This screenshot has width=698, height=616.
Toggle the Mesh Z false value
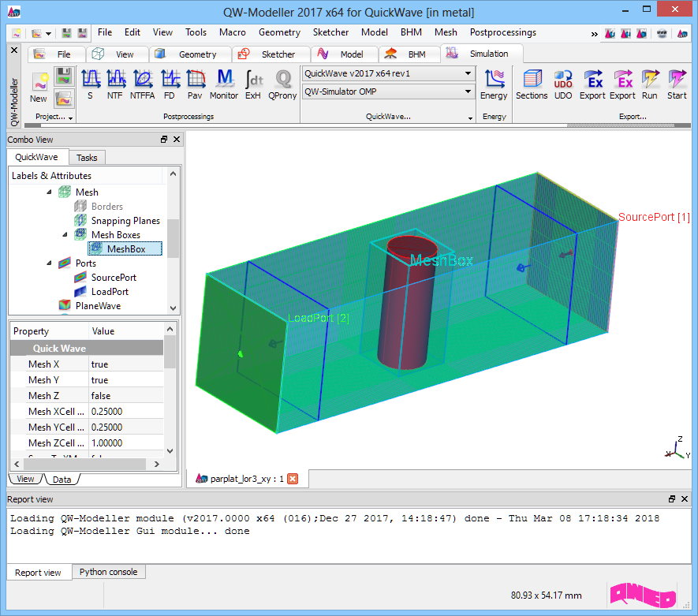(x=126, y=396)
